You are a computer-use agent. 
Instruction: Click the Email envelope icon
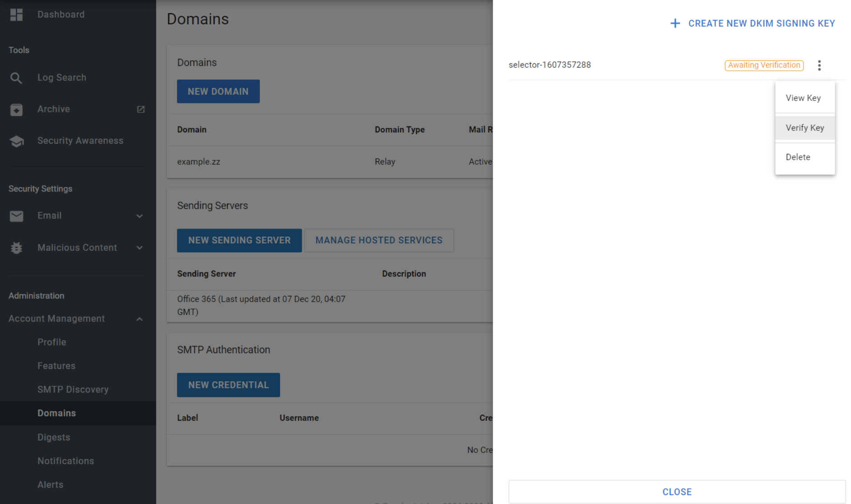pyautogui.click(x=16, y=216)
